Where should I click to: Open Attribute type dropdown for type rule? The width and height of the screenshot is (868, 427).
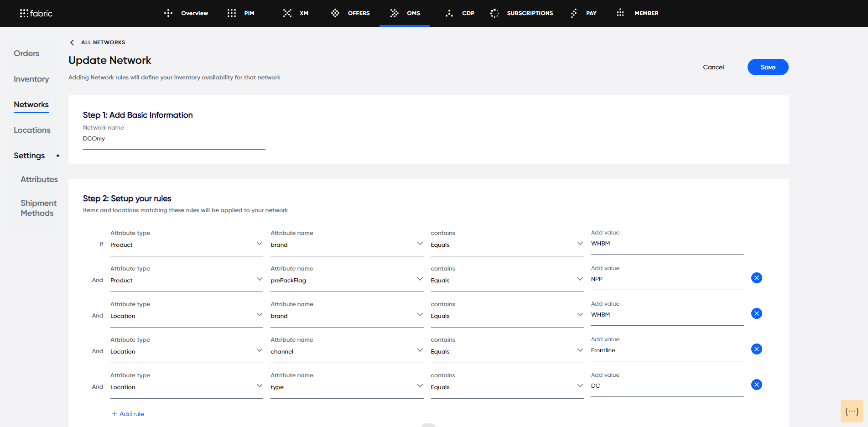(187, 387)
